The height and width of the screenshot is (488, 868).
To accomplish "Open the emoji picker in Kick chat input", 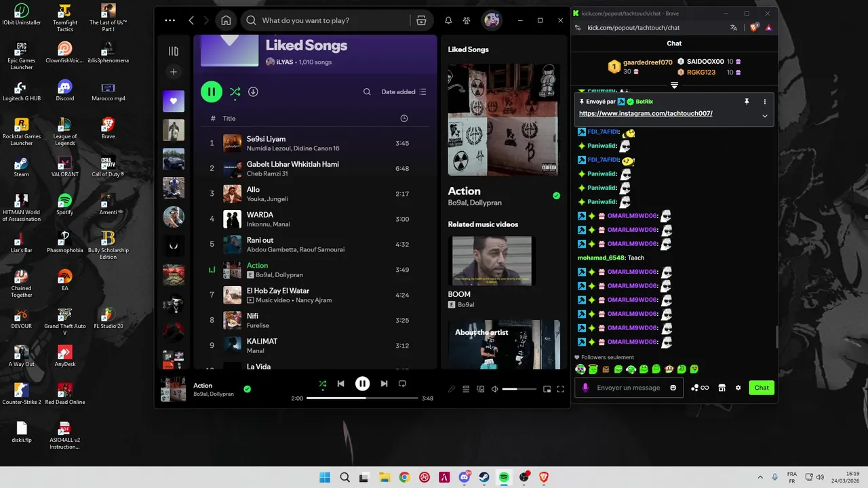I will coord(673,388).
